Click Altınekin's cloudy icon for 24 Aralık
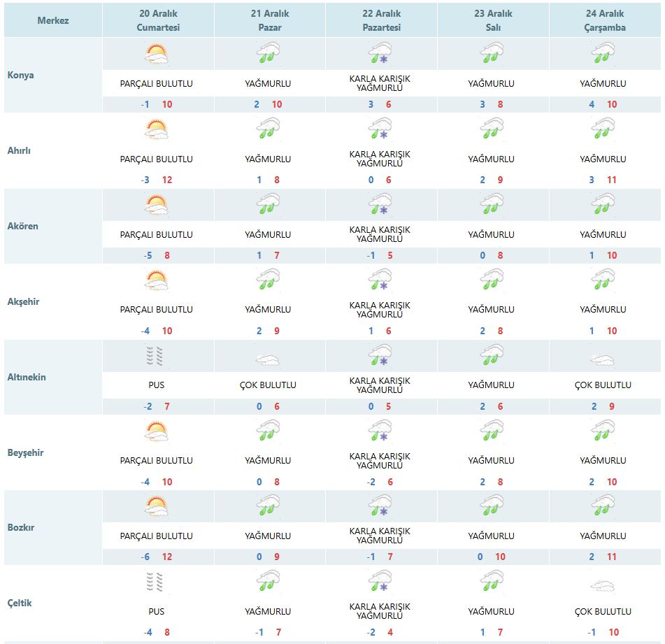 [603, 359]
